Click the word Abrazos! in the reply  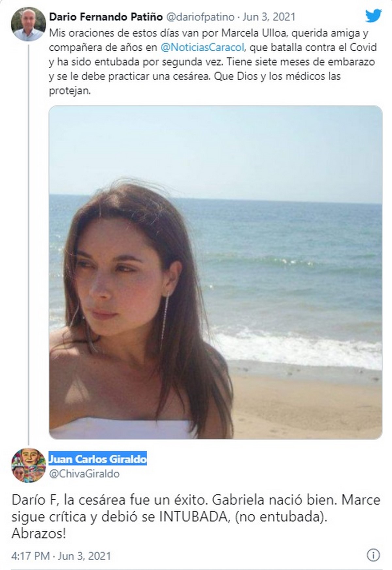coord(39,534)
